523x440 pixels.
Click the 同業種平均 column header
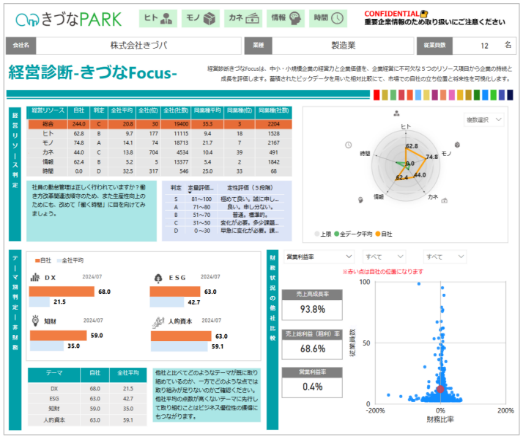pyautogui.click(x=207, y=111)
